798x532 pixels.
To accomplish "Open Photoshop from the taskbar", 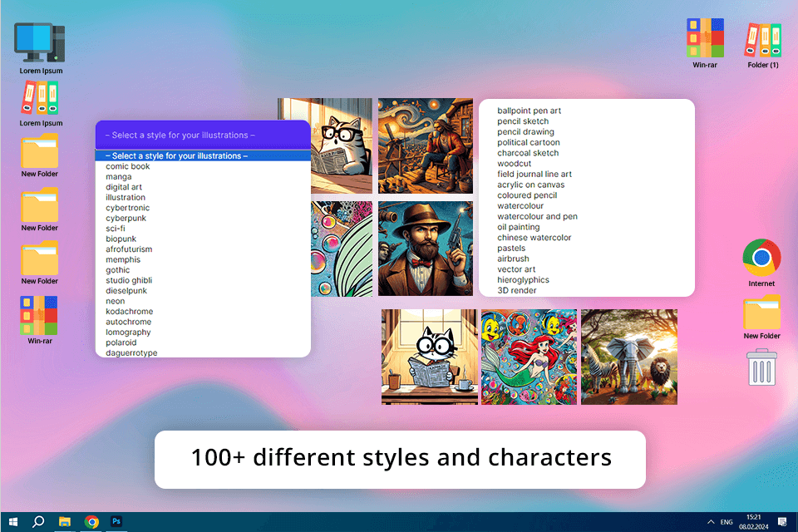I will coord(116,522).
